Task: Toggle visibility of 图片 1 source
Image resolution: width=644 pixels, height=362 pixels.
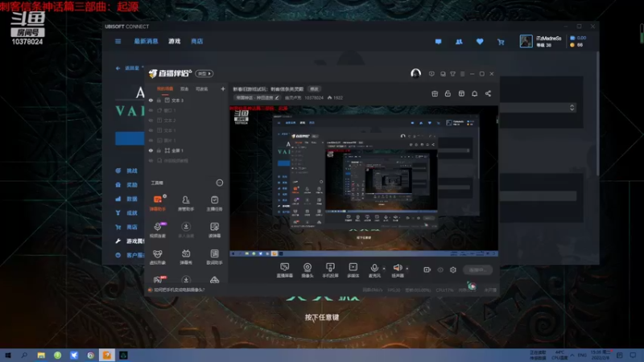Action: pyautogui.click(x=151, y=140)
